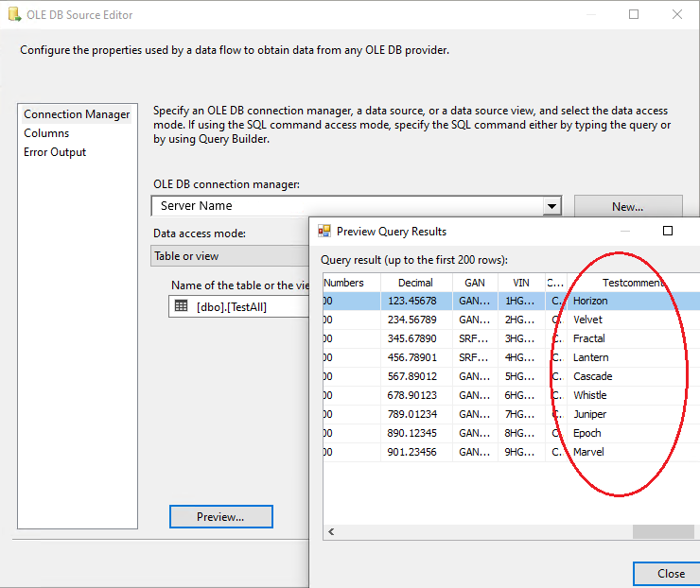700x588 pixels.
Task: Click the Preview Query Results window icon
Action: point(324,231)
